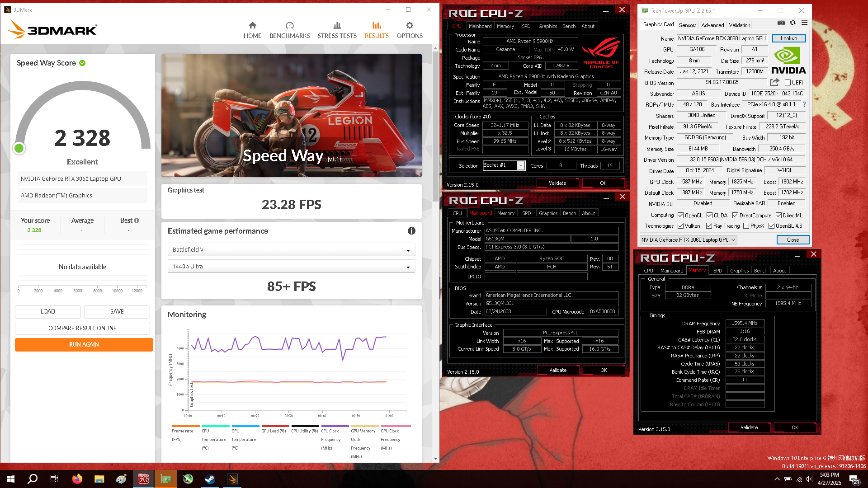
Task: Toggle the DirectCompute checkbox in GPU-Z
Action: point(735,216)
